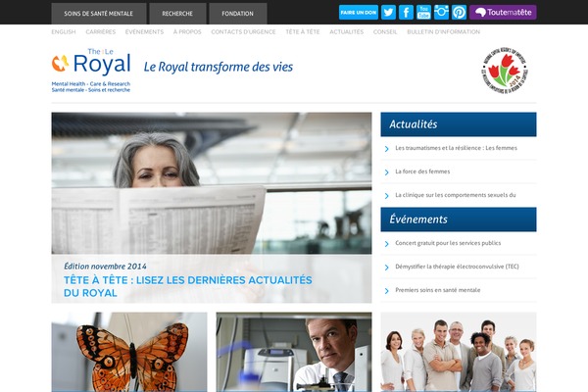Click Le Royal transforme des vies tagline

219,68
